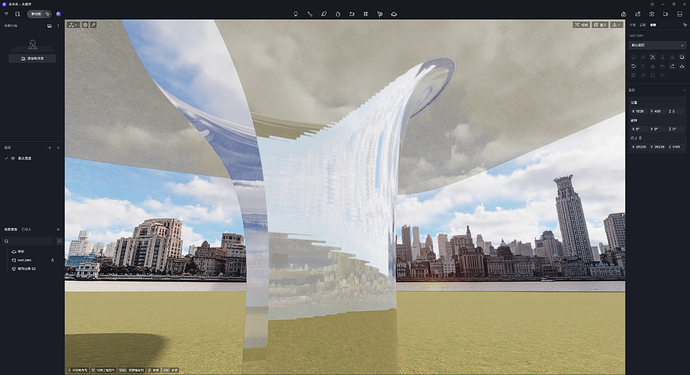Select the leaf icon in top toolbar
Viewport: 690px width, 375px height.
point(324,14)
